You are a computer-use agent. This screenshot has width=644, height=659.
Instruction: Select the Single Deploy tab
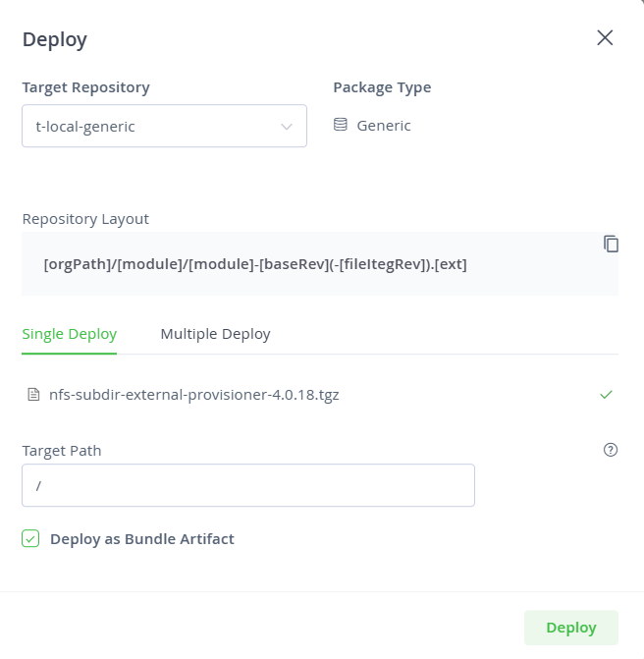tap(70, 334)
